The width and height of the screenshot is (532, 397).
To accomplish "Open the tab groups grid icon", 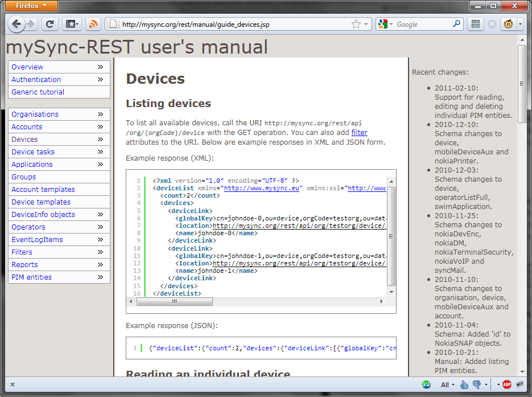I will [x=476, y=24].
